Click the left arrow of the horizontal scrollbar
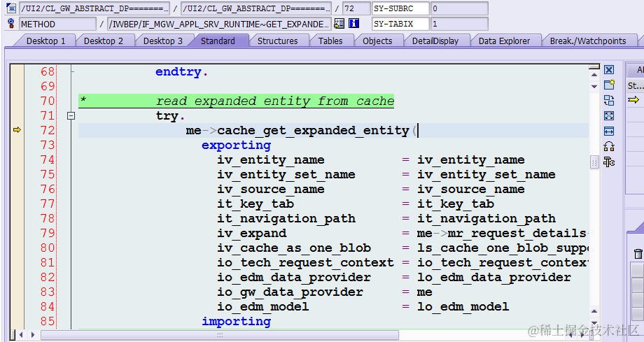 pos(21,335)
